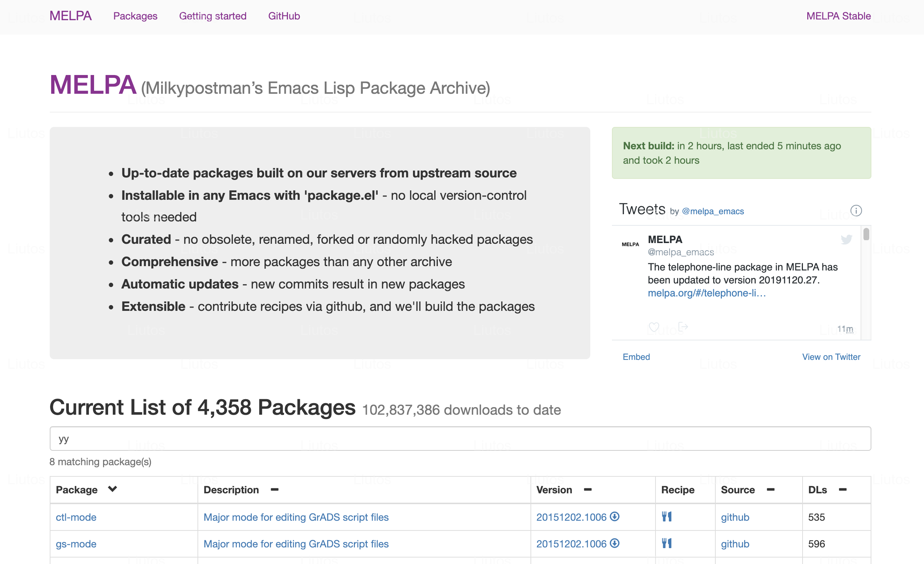Click the Twitter info icon beside the Tweets header
This screenshot has width=924, height=564.
[856, 211]
